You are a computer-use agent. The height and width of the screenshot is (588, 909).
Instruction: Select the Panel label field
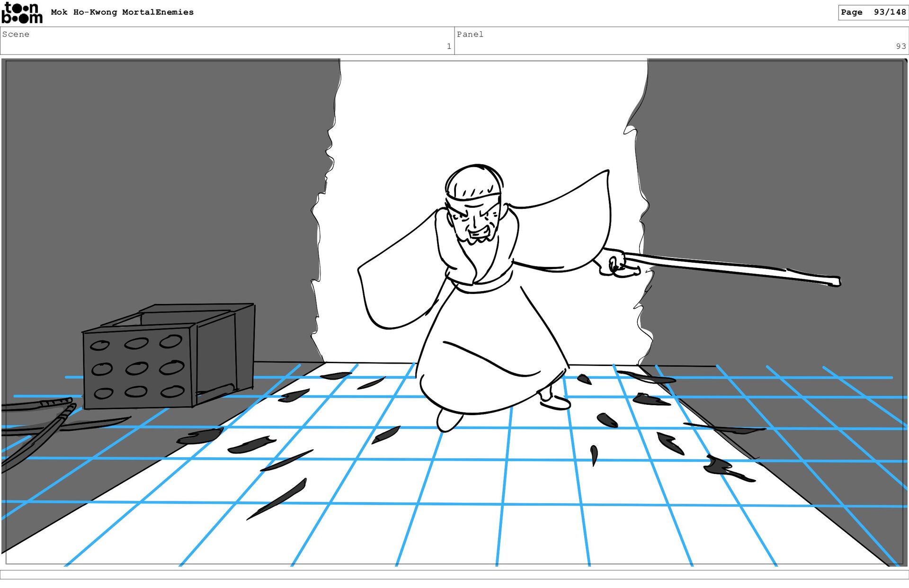point(470,34)
